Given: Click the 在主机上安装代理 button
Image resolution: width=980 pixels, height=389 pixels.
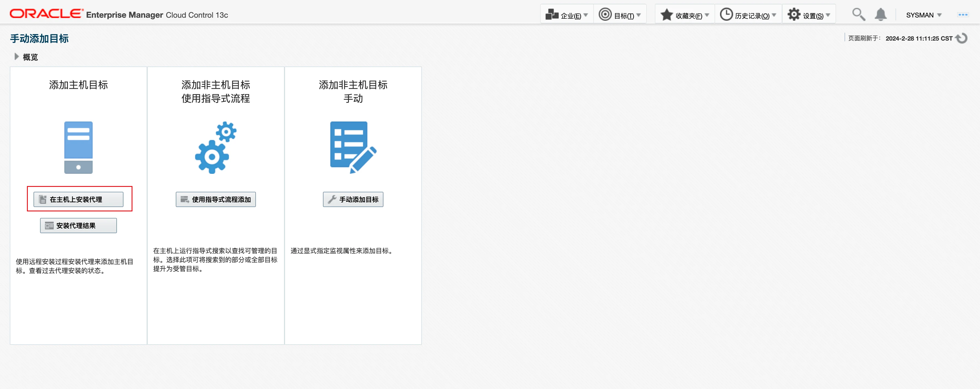Looking at the screenshot, I should click(x=78, y=199).
